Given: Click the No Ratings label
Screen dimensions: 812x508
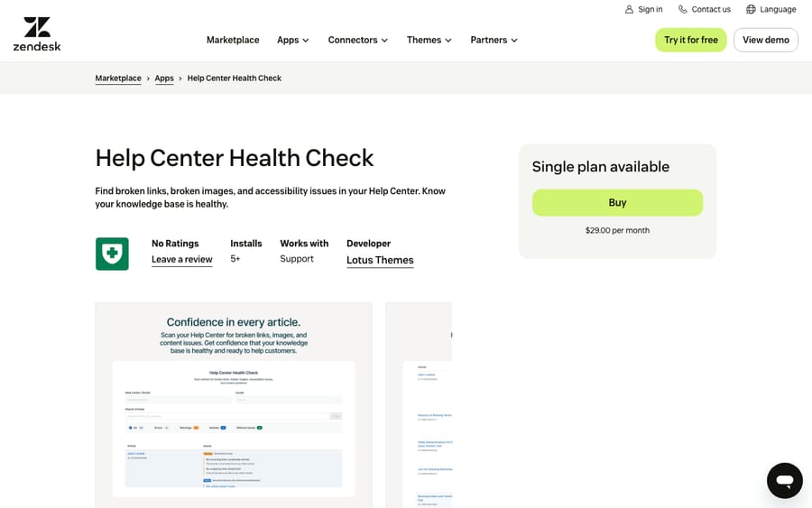Looking at the screenshot, I should (175, 244).
